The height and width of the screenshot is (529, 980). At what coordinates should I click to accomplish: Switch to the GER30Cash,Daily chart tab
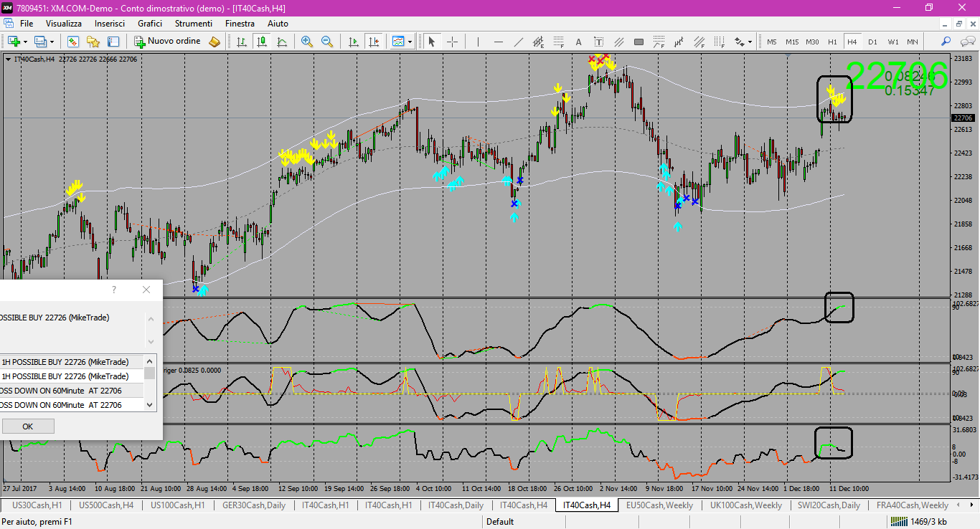coord(253,505)
